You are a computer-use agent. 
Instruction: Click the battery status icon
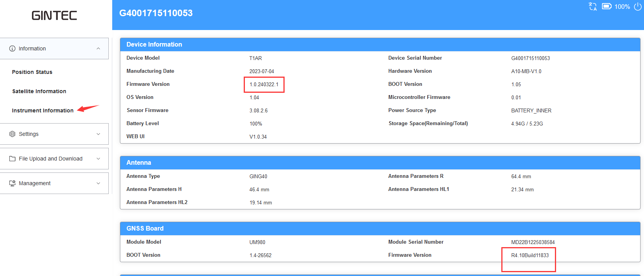[x=607, y=7]
